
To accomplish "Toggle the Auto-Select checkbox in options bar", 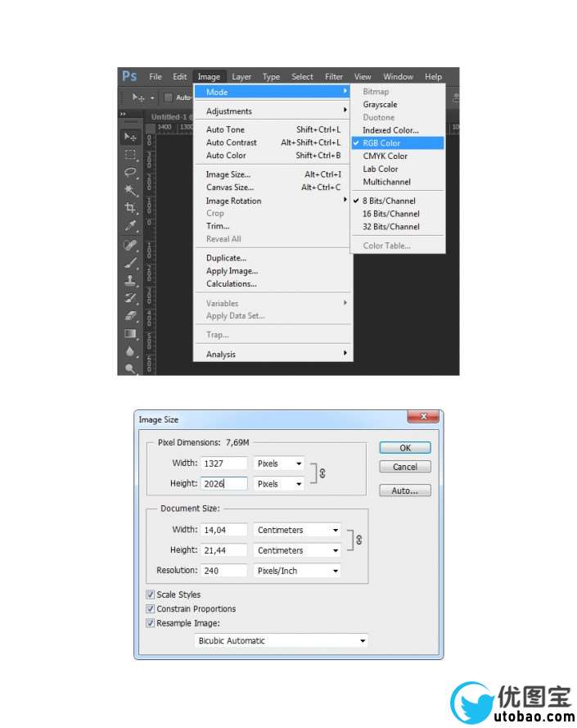I will tap(168, 97).
